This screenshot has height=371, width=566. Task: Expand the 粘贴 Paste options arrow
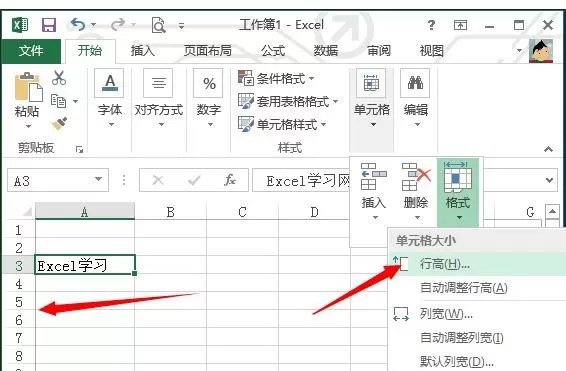point(28,126)
